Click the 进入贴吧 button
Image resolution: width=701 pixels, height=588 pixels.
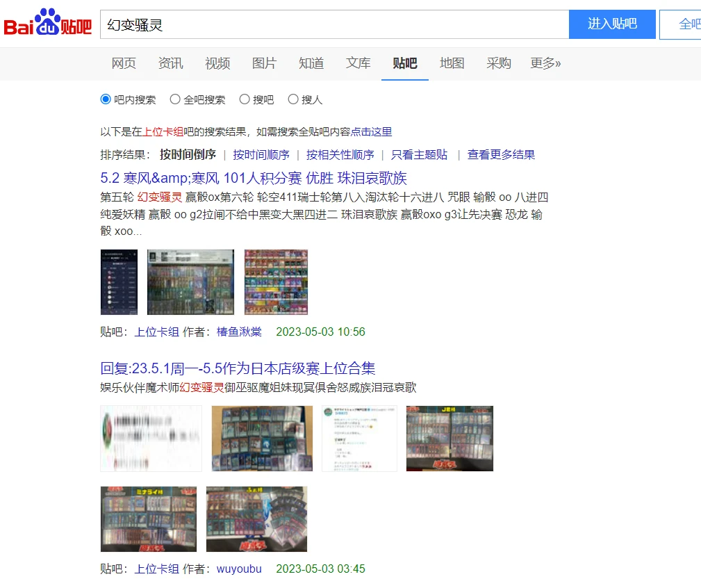click(612, 24)
